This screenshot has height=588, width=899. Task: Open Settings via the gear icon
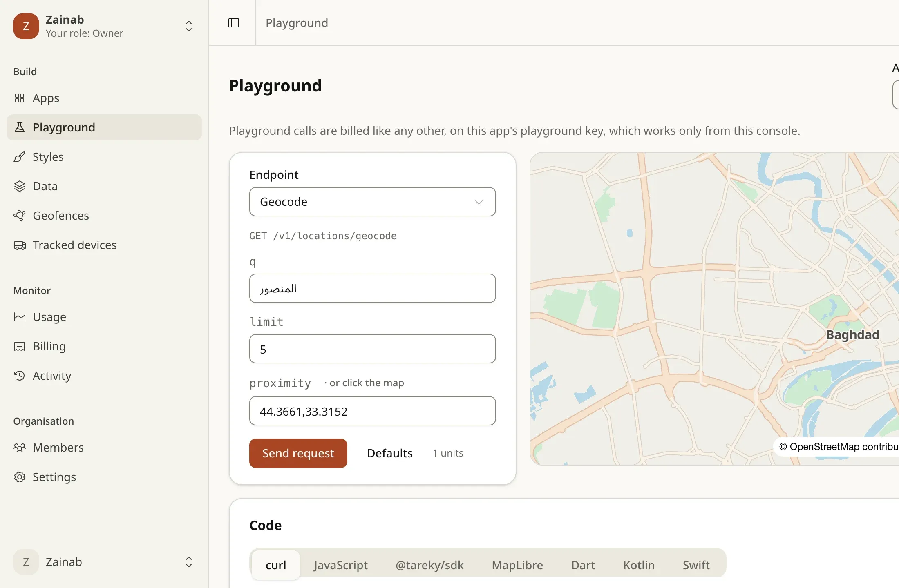20,477
